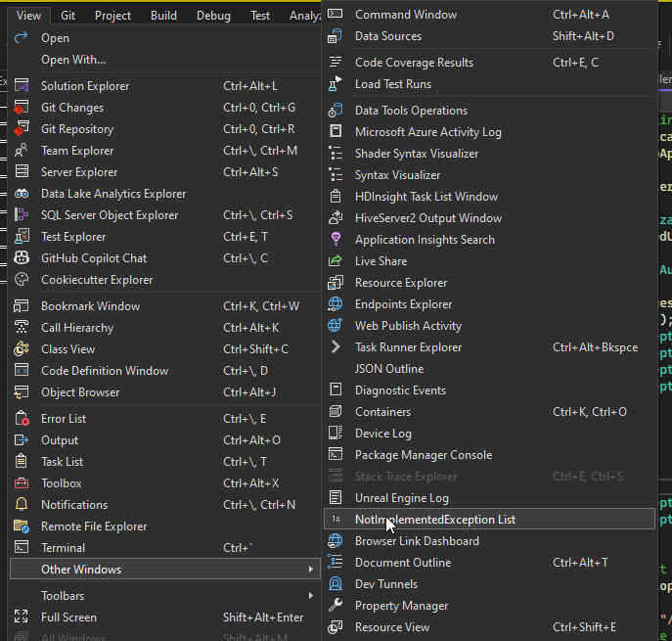
Task: Click the Toolbox icon
Action: (x=22, y=483)
